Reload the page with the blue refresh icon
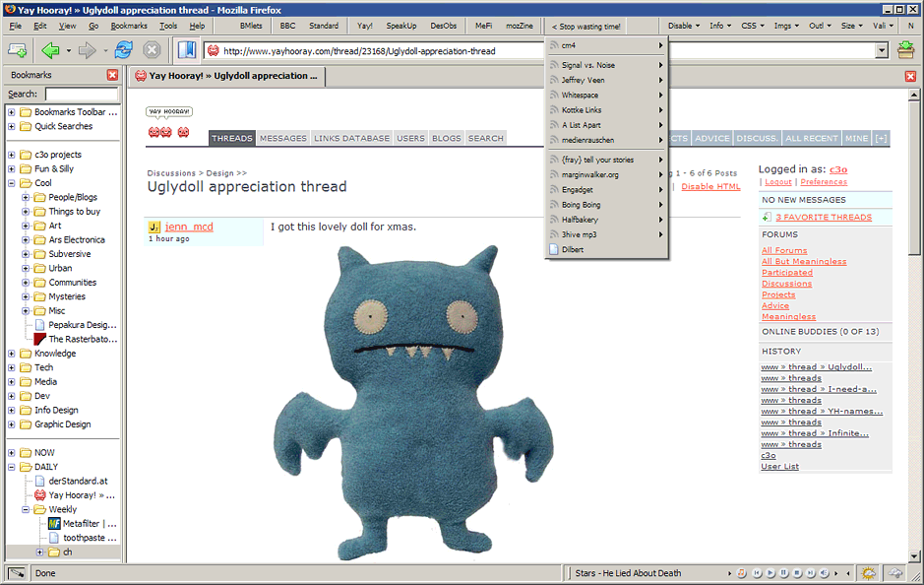 (123, 50)
